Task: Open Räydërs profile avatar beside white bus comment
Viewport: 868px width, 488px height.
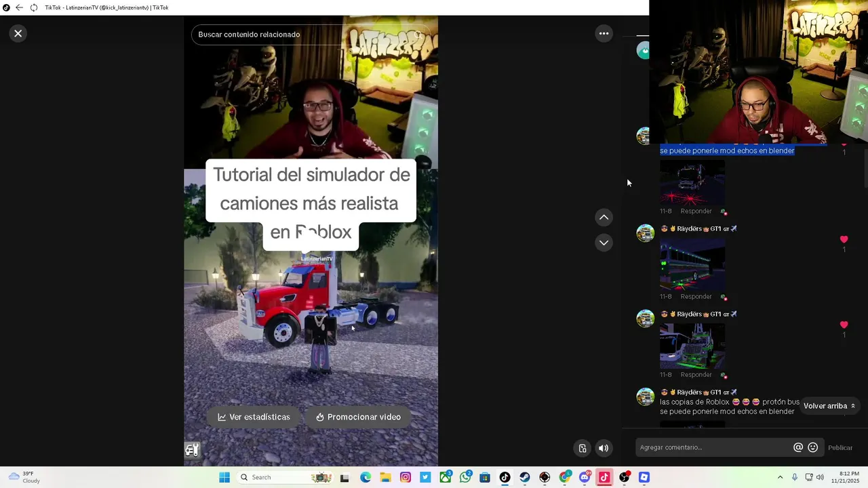Action: [x=645, y=319]
